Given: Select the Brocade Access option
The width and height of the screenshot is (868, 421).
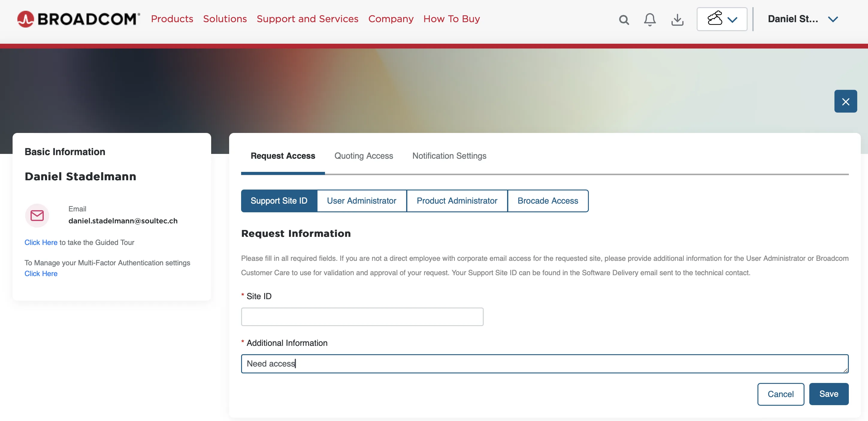Looking at the screenshot, I should pyautogui.click(x=548, y=201).
